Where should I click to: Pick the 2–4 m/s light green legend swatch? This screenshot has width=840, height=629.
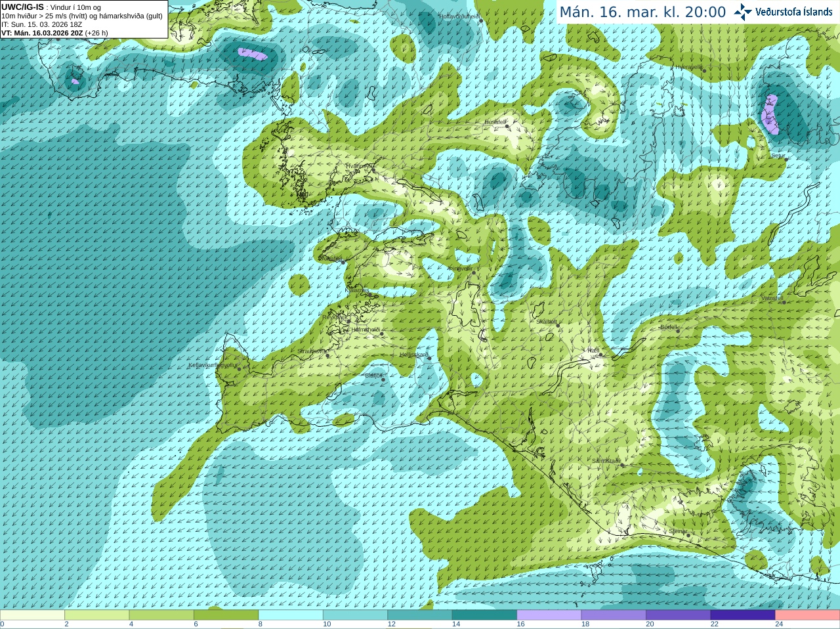pos(96,615)
